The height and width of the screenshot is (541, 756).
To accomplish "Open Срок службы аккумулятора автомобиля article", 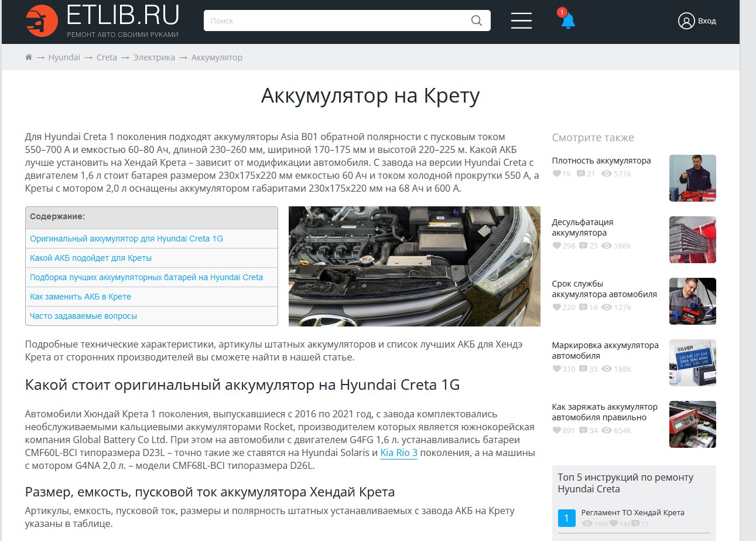I will coord(604,289).
